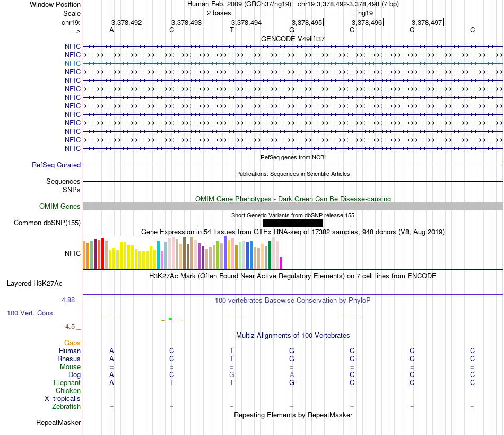
Task: Click the gray G in Dog row
Action: point(232,375)
